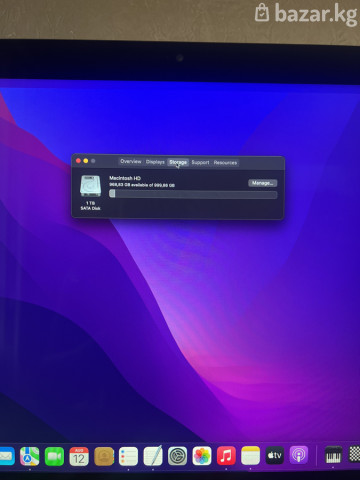Open Podcasts from the dock
Viewport: 360px width, 480px height.
coord(299,455)
